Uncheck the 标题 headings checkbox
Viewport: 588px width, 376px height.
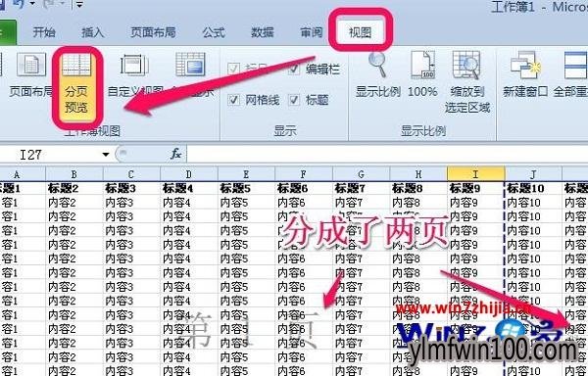tap(294, 100)
